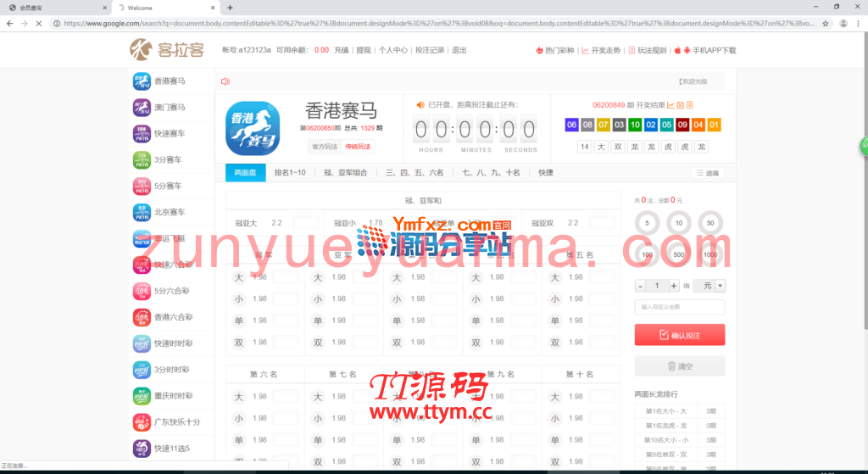Open the 手机APP下载 link

[705, 50]
